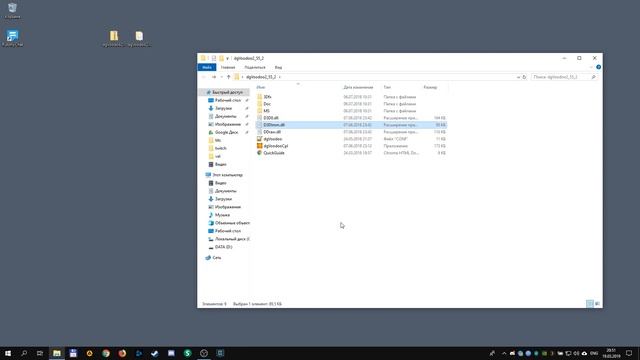Open Chrome from the taskbar
This screenshot has width=640, height=360.
pos(106,353)
